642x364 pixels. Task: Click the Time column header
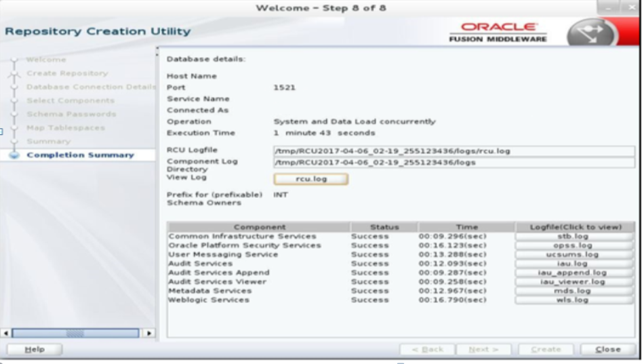pos(467,227)
